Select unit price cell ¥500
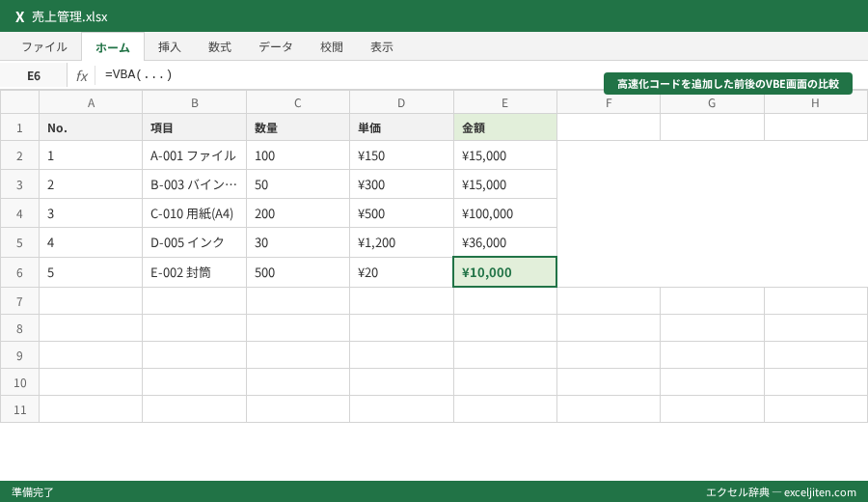This screenshot has width=868, height=502. [x=401, y=213]
